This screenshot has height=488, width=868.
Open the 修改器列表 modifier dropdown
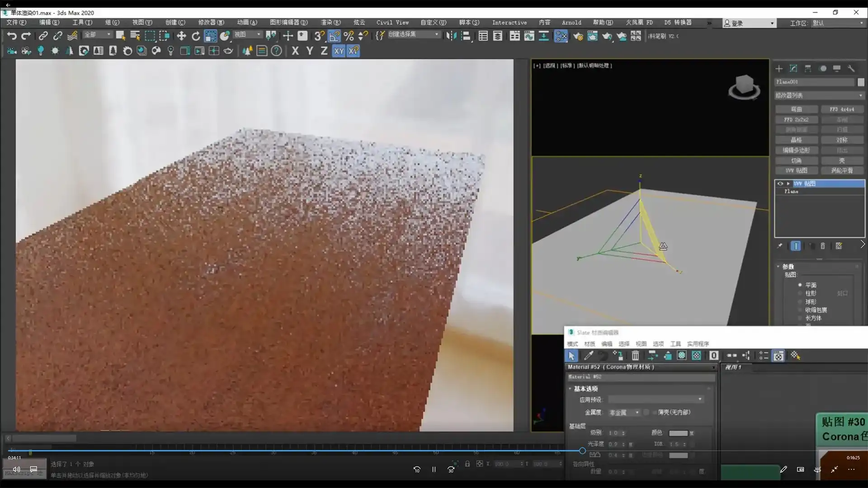[x=819, y=95]
